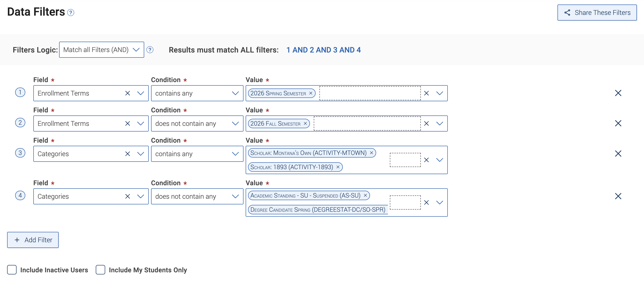Image resolution: width=644 pixels, height=282 pixels.
Task: Remove the 2026 Fall Semester tag
Action: [x=305, y=123]
